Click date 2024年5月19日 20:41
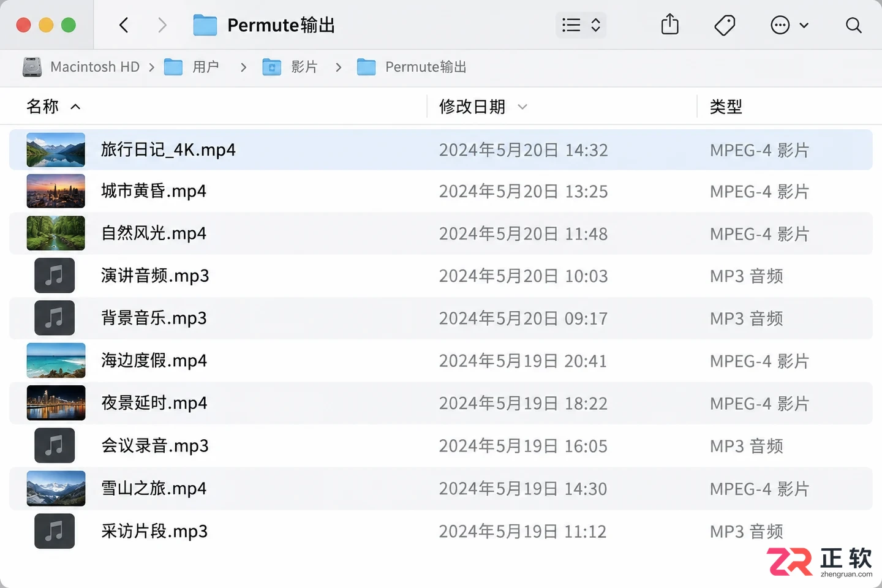This screenshot has height=588, width=882. point(523,361)
